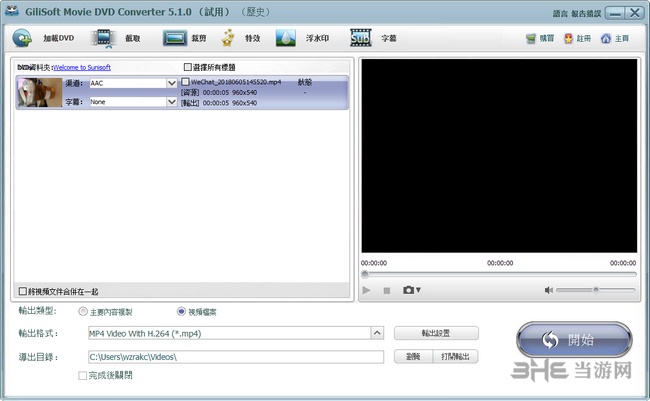Toggle select all titles checkbox

click(188, 67)
